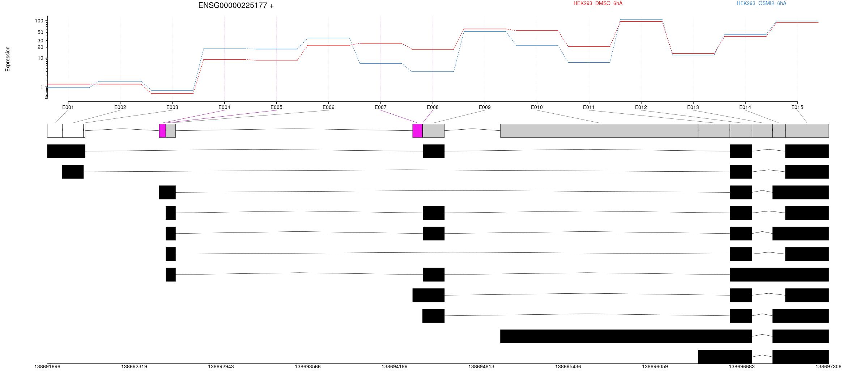Viewport: 868px width, 373px height.
Task: Select the large gray exon bin in gene model
Action: click(599, 131)
